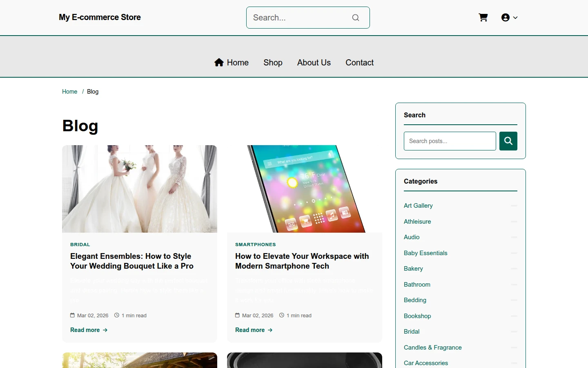Focus the header Search field
This screenshot has width=588, height=368.
pos(308,18)
